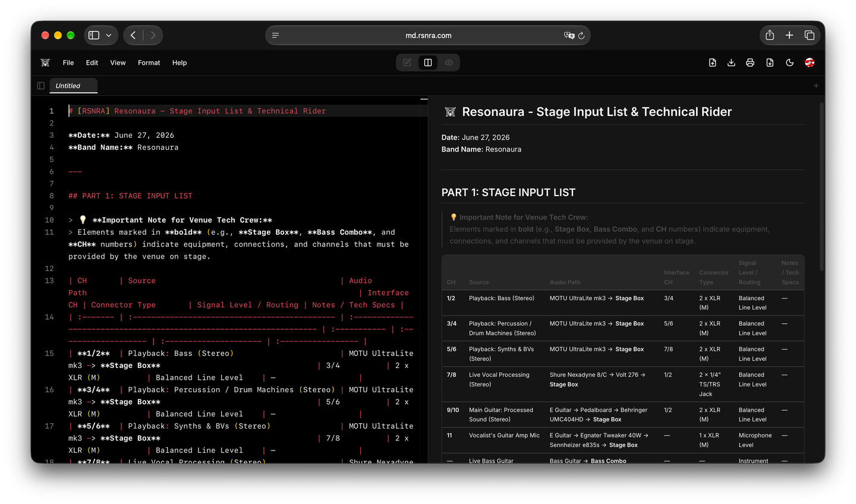Viewport: 856px width, 504px height.
Task: Click the 'Audio Path' column header
Action: click(x=565, y=282)
